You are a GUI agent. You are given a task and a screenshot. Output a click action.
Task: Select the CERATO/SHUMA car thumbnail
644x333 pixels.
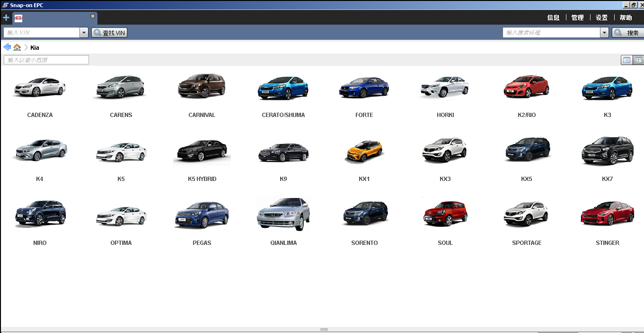pyautogui.click(x=283, y=88)
